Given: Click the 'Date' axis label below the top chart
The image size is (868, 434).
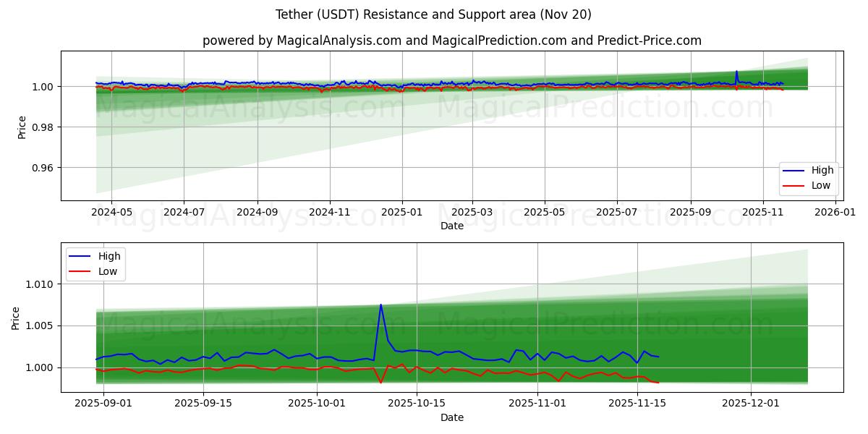Looking at the screenshot, I should pyautogui.click(x=451, y=226).
